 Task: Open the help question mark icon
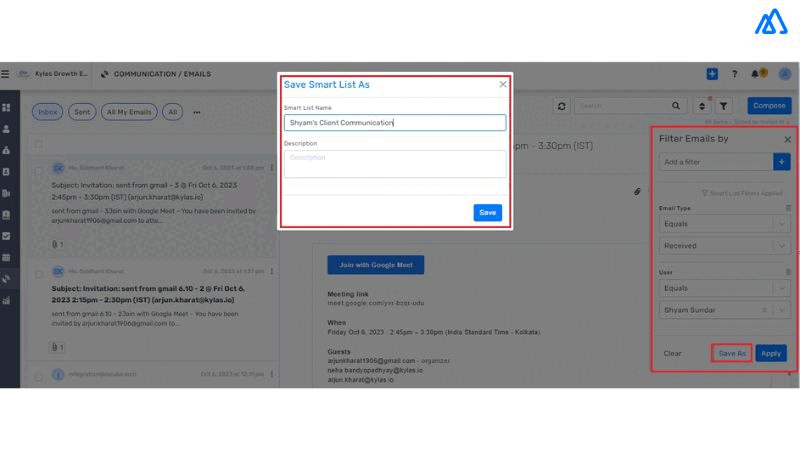734,74
